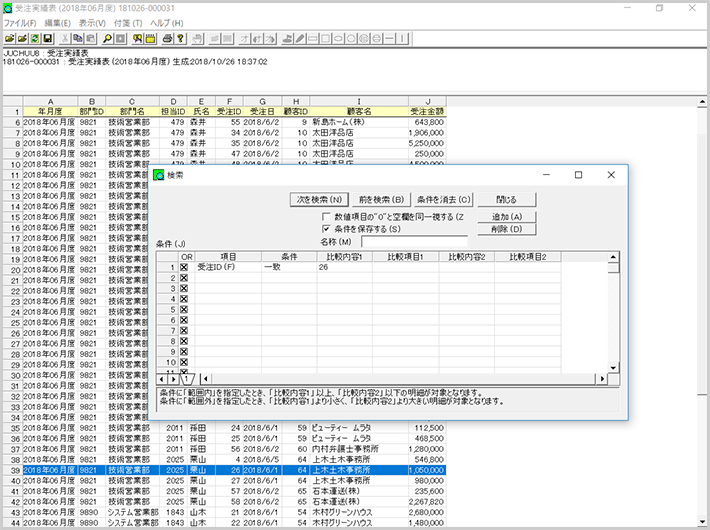This screenshot has height=530, width=710.
Task: Click the Paste icon in the toolbar
Action: click(x=91, y=38)
